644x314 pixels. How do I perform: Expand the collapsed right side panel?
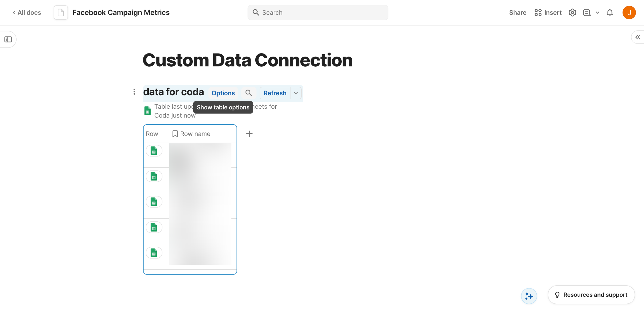[637, 37]
